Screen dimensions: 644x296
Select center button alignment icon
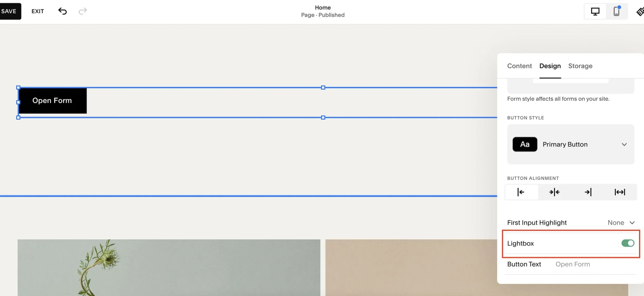tap(554, 192)
